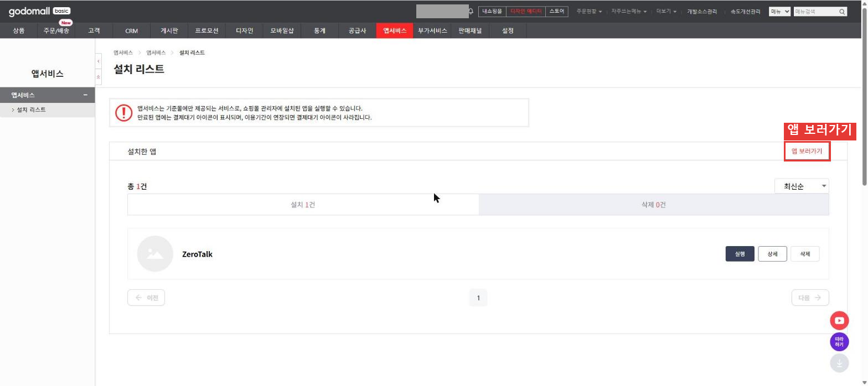Delete ZeroTalk with the 삭제 button
The width and height of the screenshot is (868, 386).
click(x=805, y=254)
